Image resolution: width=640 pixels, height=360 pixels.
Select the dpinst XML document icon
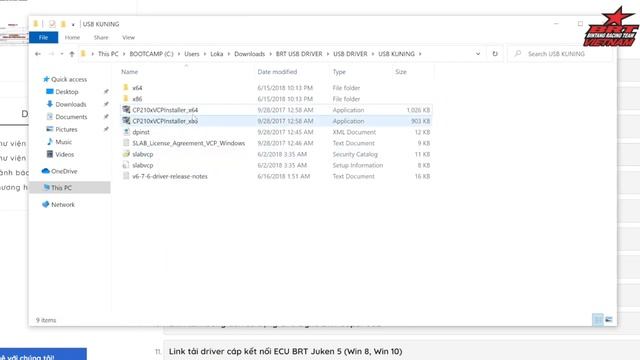coord(126,132)
